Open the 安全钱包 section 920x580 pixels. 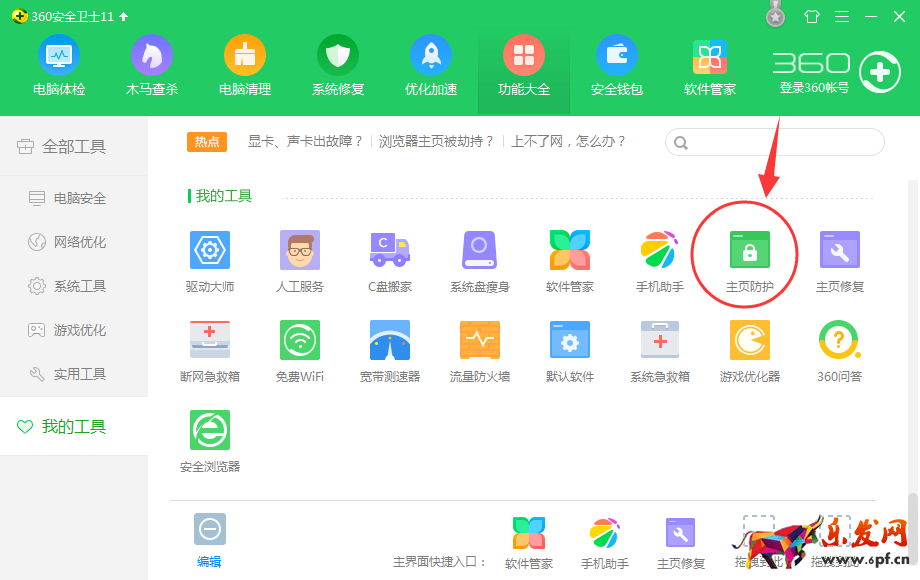616,65
